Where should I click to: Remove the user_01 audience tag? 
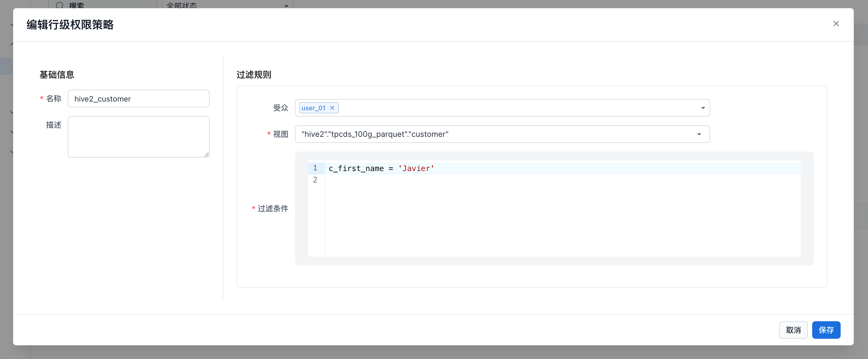click(332, 108)
